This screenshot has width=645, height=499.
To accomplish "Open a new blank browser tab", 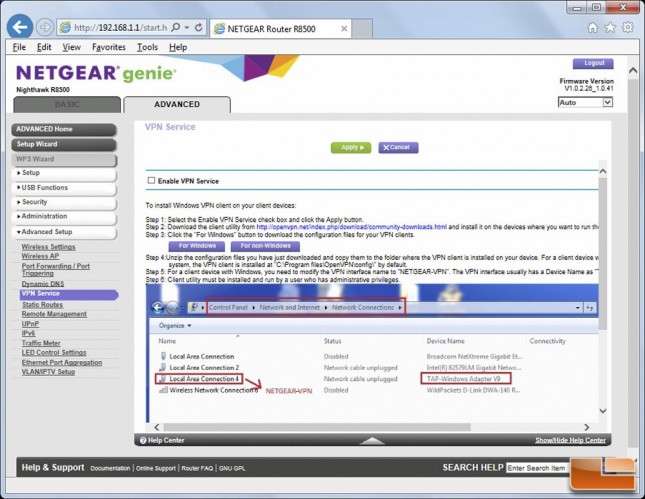I will point(362,28).
